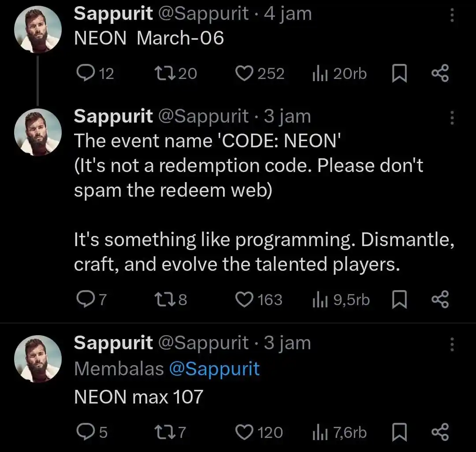Bookmark the 'CODE: NEON' event tweet
This screenshot has height=452, width=476.
399,300
